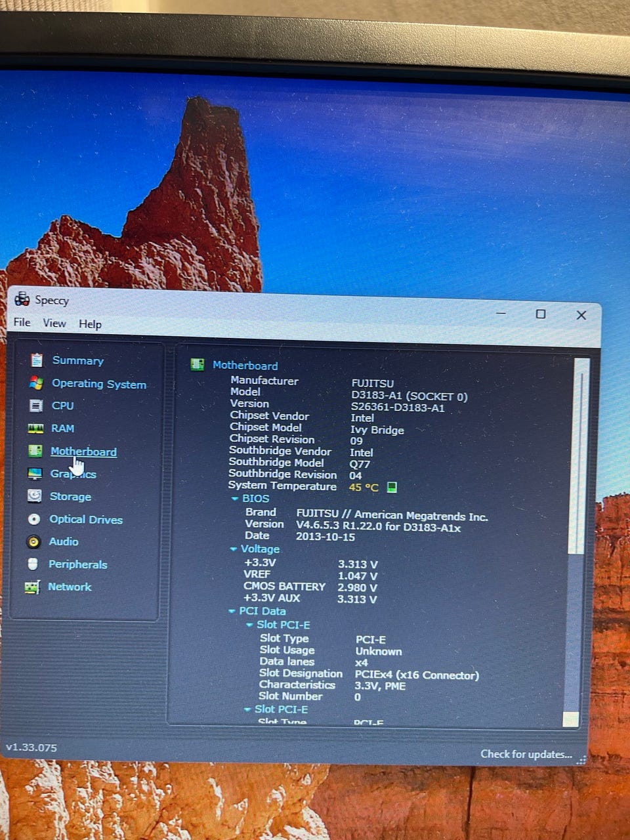Click the v1.33.075 version label
The height and width of the screenshot is (840, 630).
pos(31,747)
